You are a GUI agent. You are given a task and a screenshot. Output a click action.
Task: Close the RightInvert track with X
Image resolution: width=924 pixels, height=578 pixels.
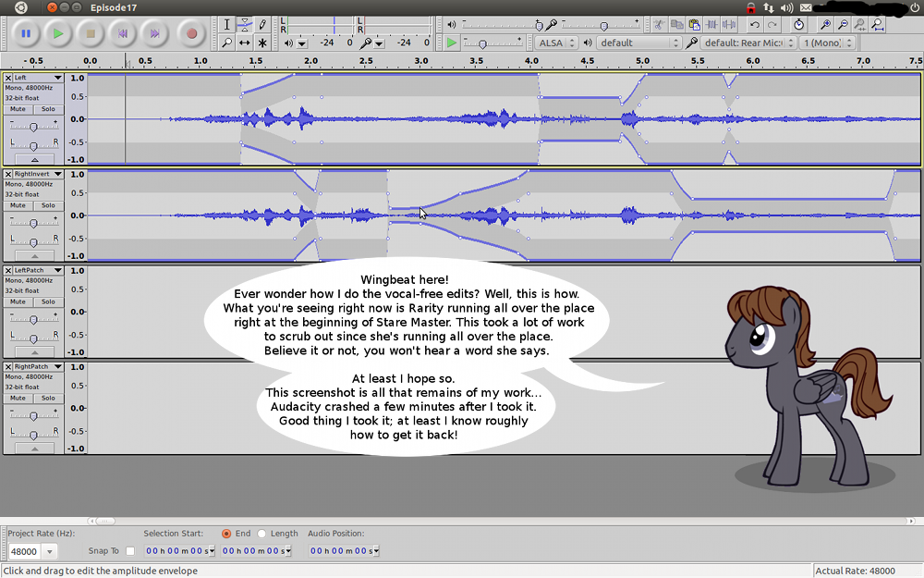[x=8, y=174]
